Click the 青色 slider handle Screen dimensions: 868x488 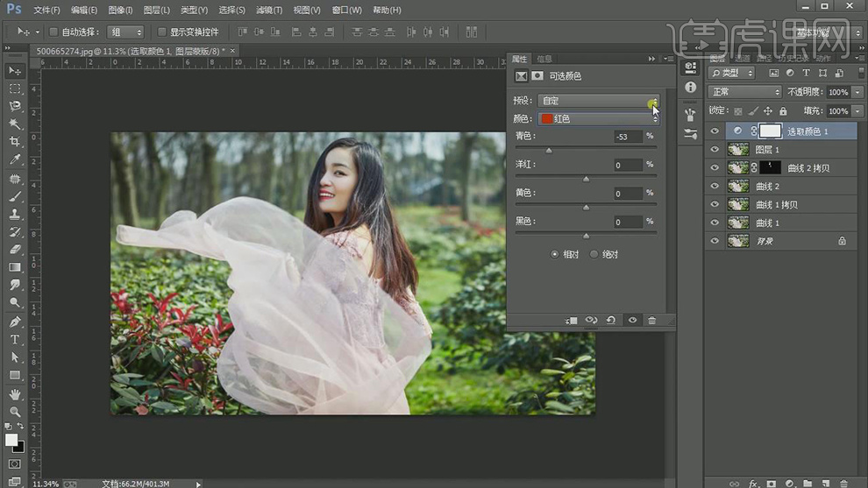click(x=549, y=151)
